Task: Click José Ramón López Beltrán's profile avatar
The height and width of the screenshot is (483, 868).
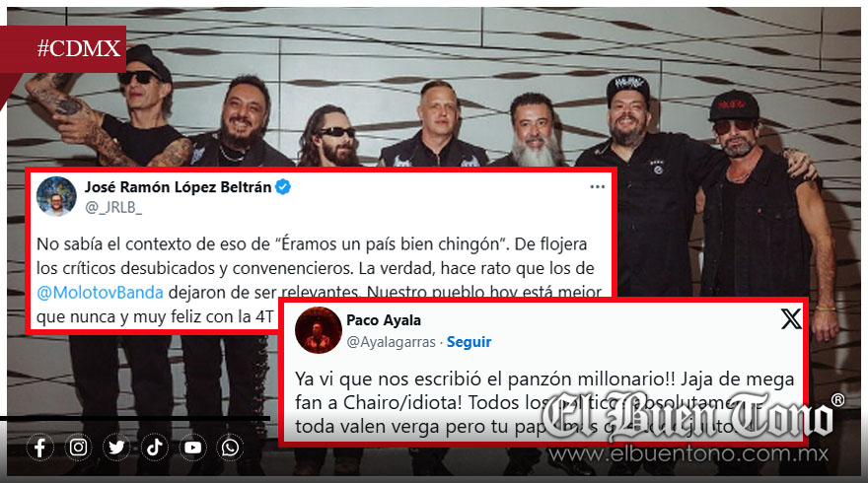Action: pyautogui.click(x=56, y=196)
